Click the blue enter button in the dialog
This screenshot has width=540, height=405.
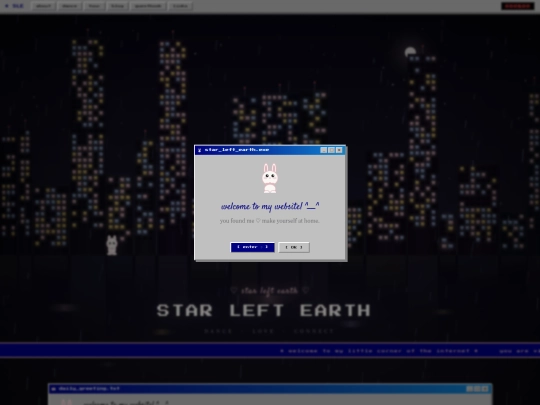(252, 247)
